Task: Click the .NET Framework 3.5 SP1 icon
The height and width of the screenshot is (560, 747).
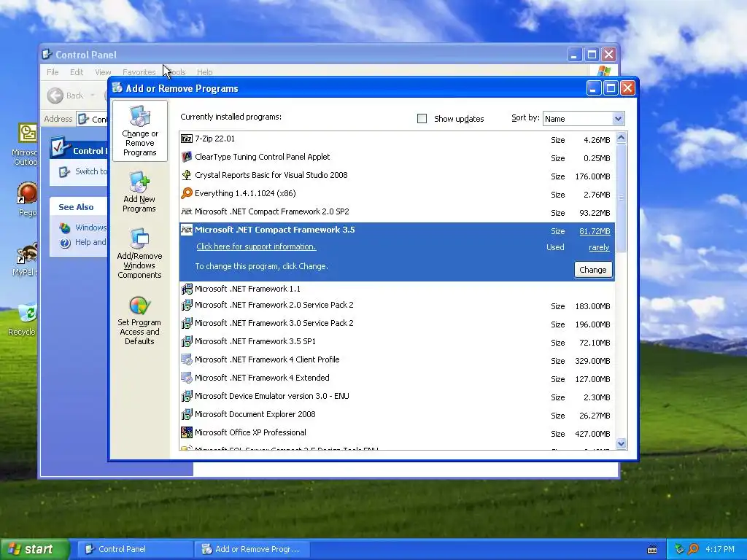Action: [x=187, y=341]
